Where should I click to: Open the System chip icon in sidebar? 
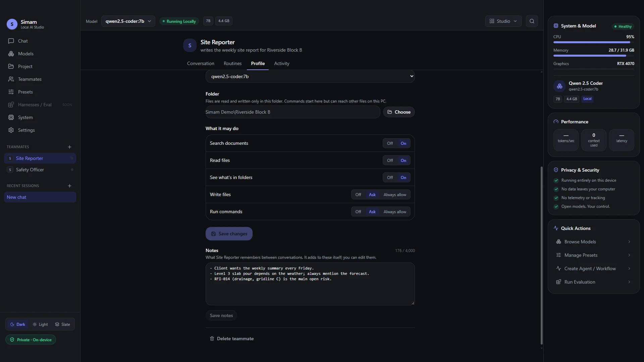pyautogui.click(x=11, y=117)
